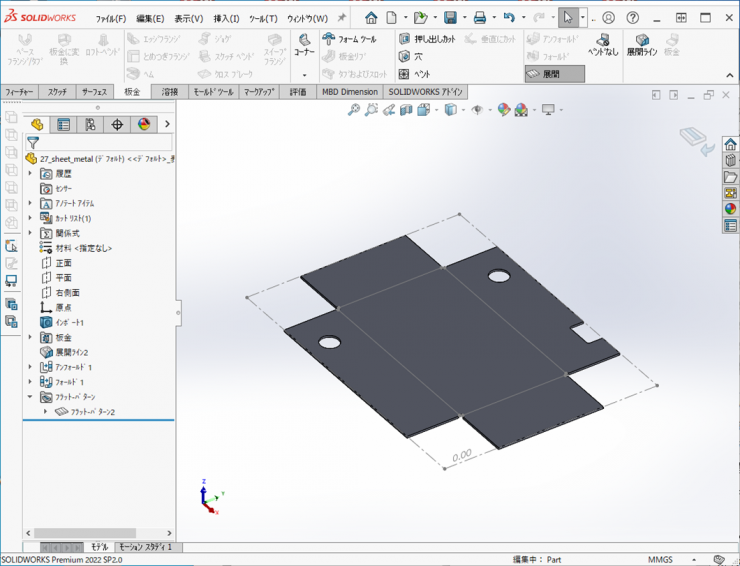
Task: Open the ConfigurationManager tab icon
Action: 91,124
